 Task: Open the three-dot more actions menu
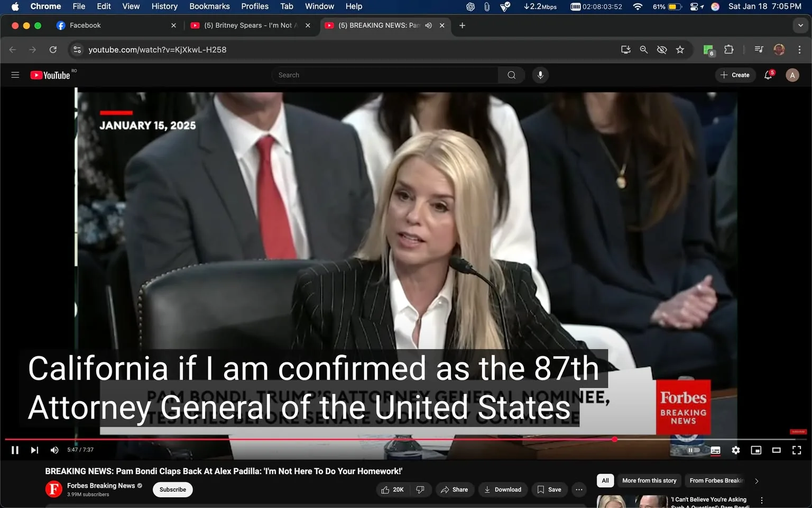coord(578,489)
